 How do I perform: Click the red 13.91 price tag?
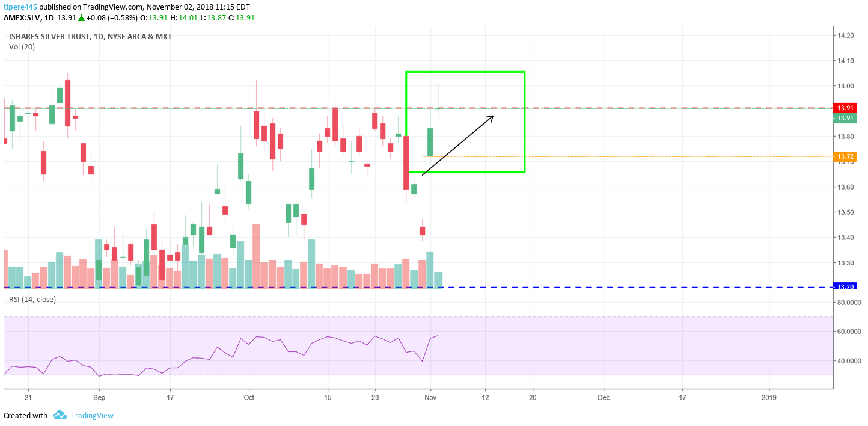(x=846, y=108)
